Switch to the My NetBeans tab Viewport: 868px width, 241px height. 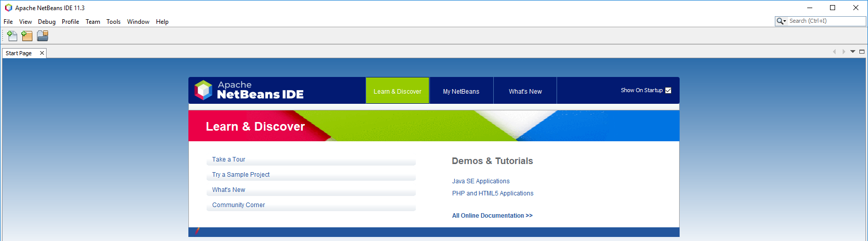(x=461, y=91)
